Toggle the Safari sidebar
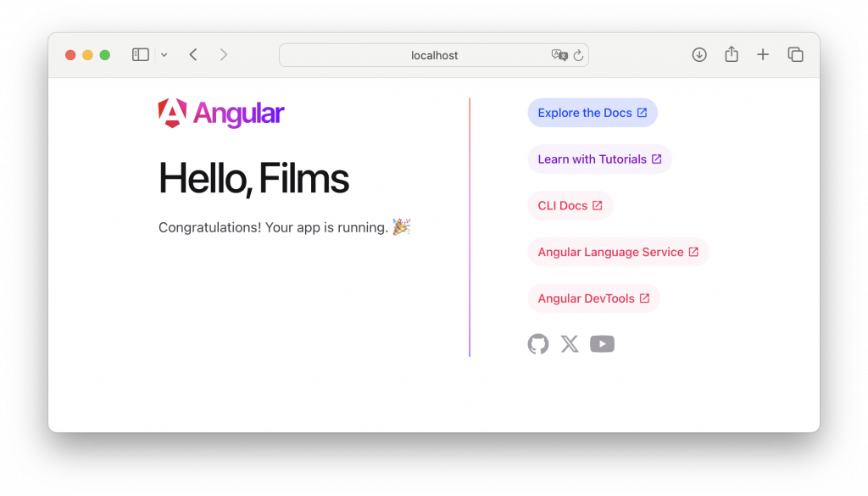The image size is (868, 496). click(x=141, y=55)
